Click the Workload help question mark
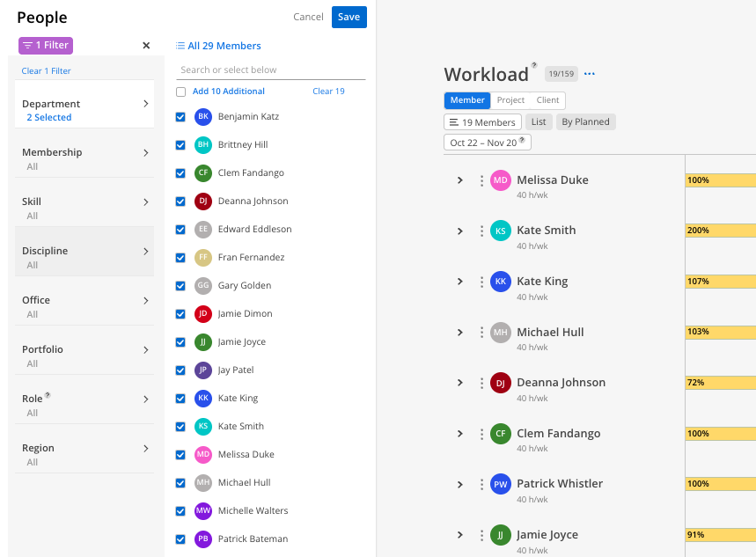Image resolution: width=756 pixels, height=557 pixels. (x=533, y=64)
